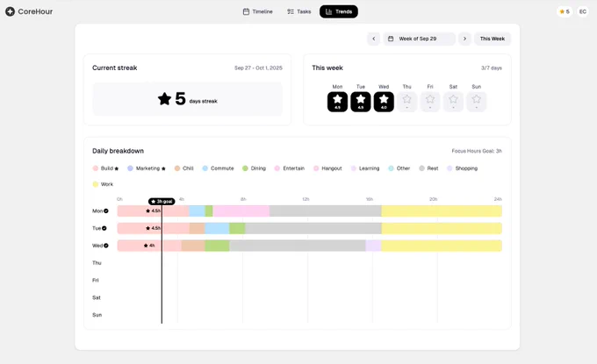Click the CoreHour logo icon
Image resolution: width=597 pixels, height=364 pixels.
click(x=10, y=11)
